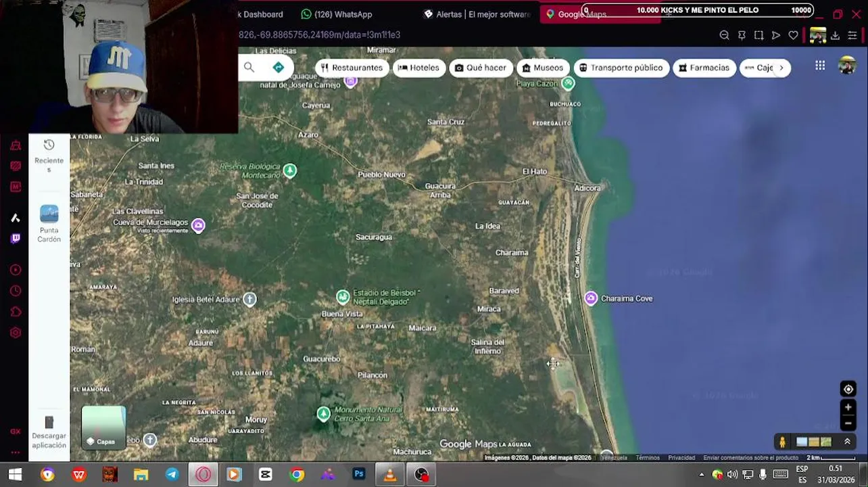The width and height of the screenshot is (868, 487).
Task: Open the Google apps grid
Action: [820, 66]
